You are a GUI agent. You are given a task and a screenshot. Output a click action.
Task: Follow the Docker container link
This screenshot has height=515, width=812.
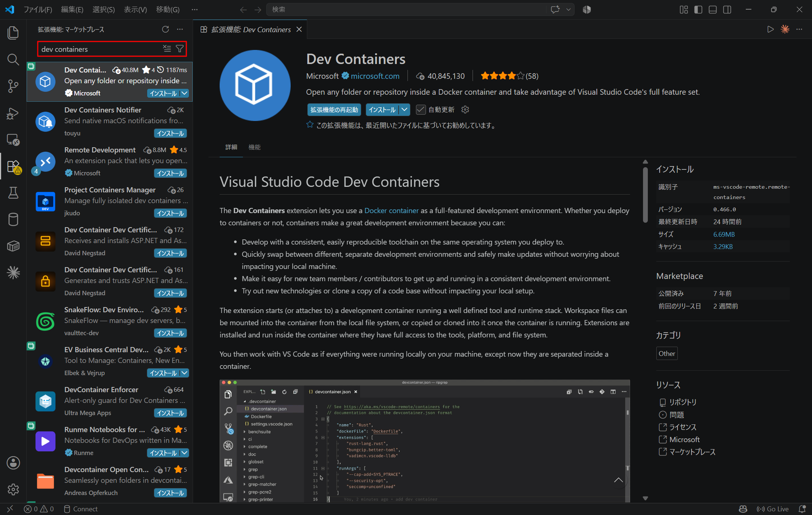click(391, 211)
